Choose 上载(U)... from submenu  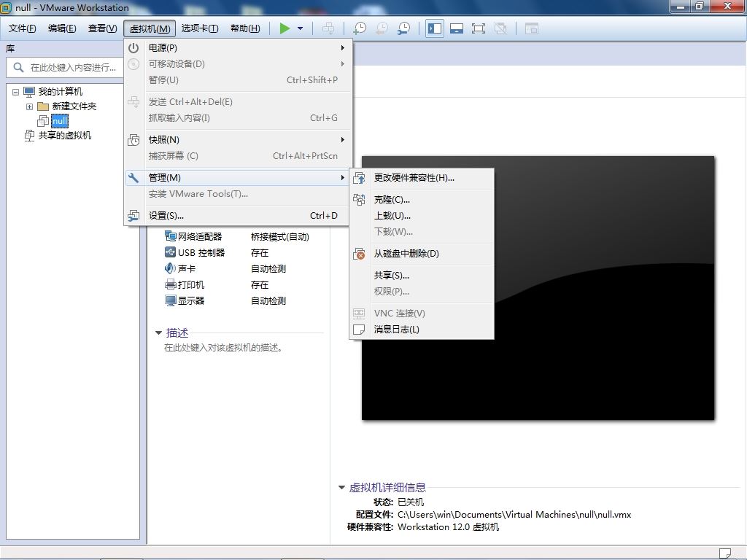(421, 216)
